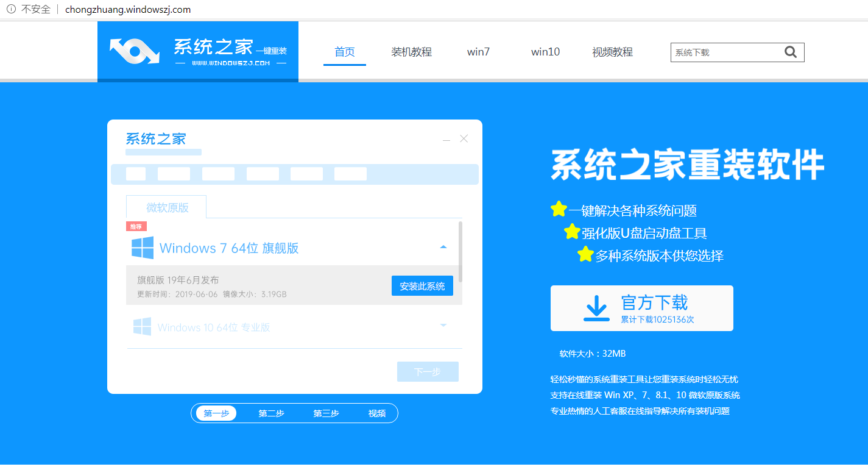Click the Windows 10 logo icon
Image resolution: width=868 pixels, height=475 pixels.
coord(142,327)
